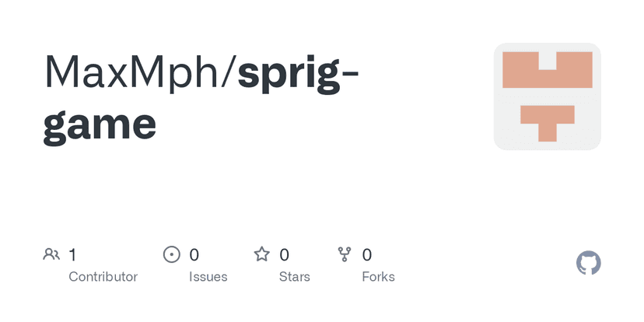
Task: Select the contributor count "1"
Action: 72,254
